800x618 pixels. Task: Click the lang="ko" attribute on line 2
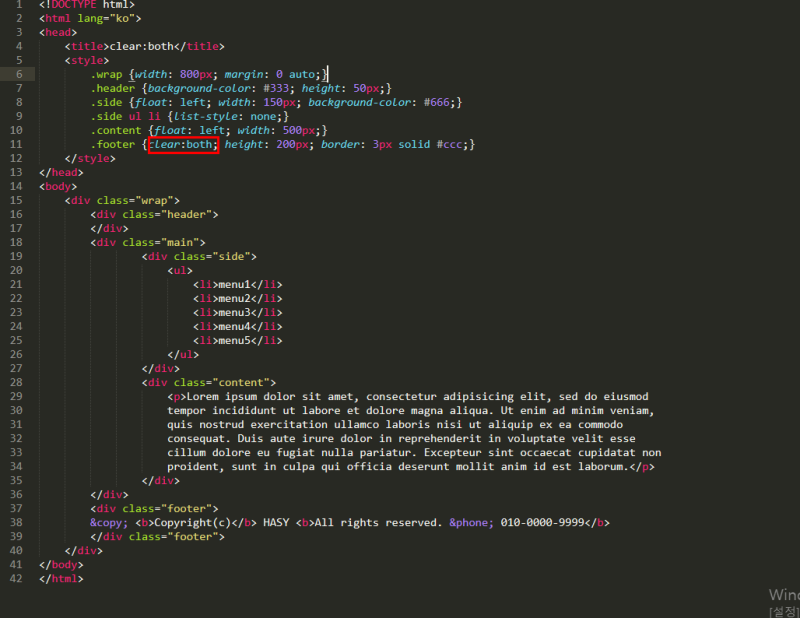[x=105, y=18]
